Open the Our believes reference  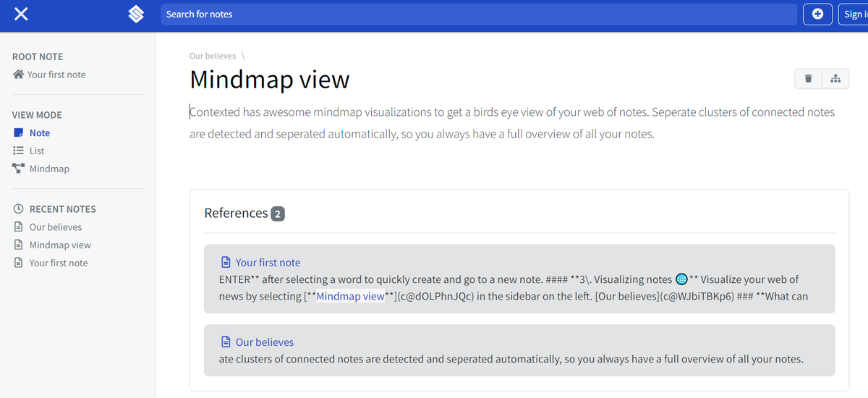point(265,342)
